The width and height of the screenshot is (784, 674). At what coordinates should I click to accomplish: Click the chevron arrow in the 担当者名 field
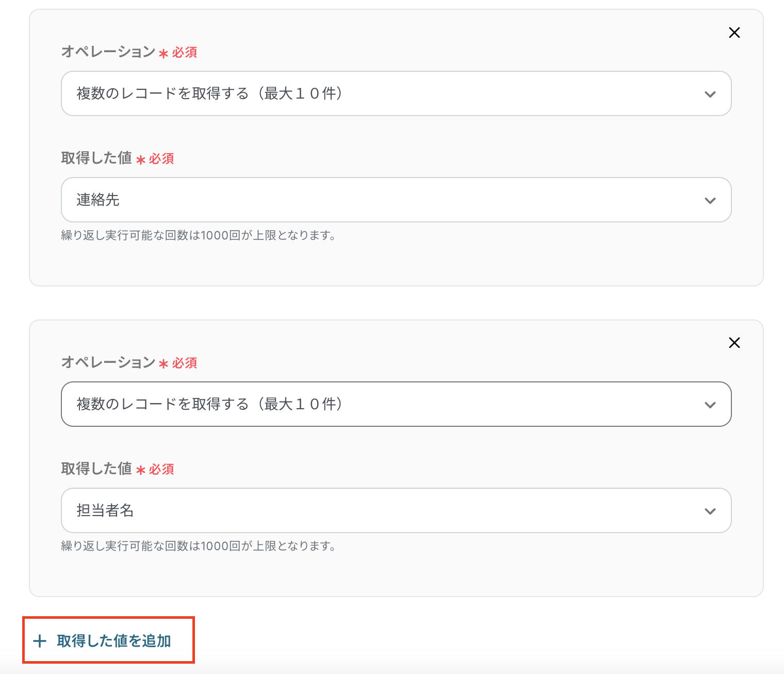point(710,511)
